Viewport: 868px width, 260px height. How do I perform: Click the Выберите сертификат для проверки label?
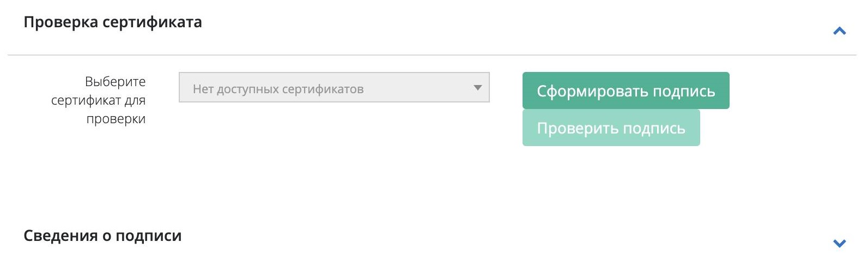point(99,100)
